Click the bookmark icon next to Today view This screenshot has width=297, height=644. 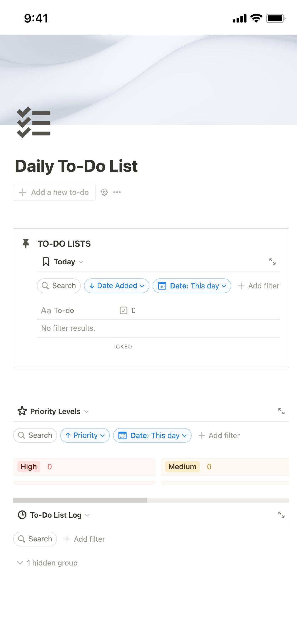pyautogui.click(x=45, y=261)
